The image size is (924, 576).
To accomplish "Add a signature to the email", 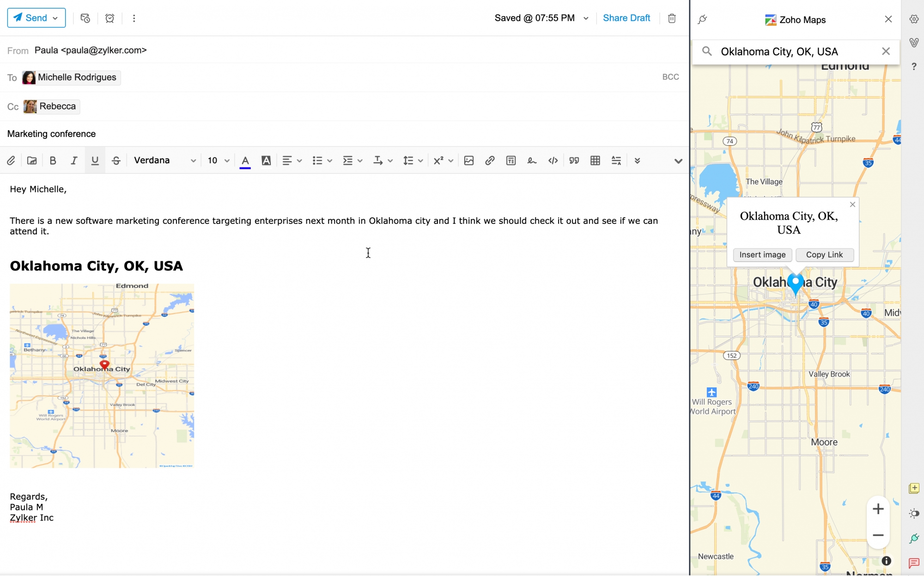I will point(532,160).
